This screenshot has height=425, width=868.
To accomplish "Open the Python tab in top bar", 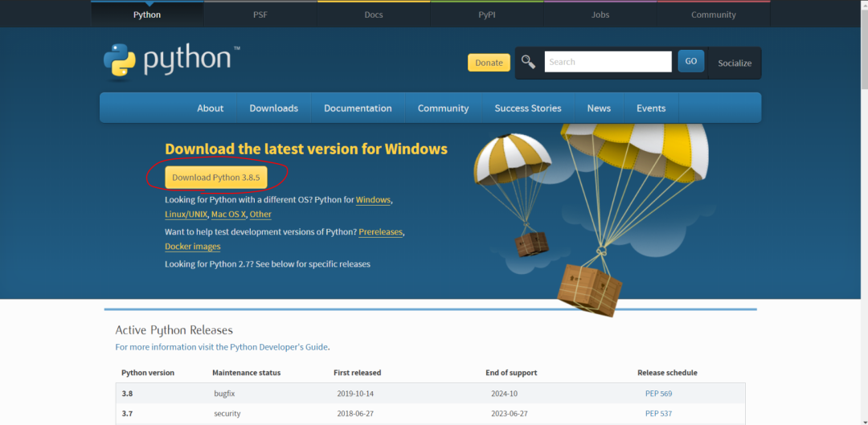I will coord(147,14).
